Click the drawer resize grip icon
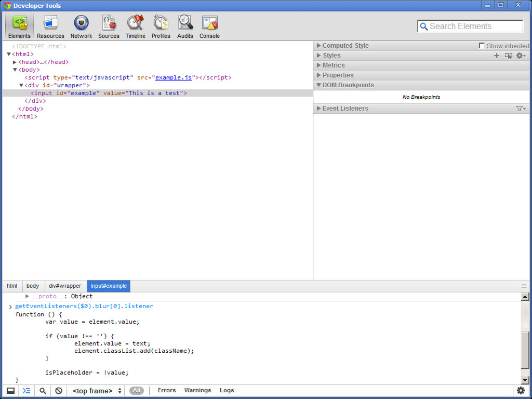Screen dimensions: 532x399 point(524,286)
